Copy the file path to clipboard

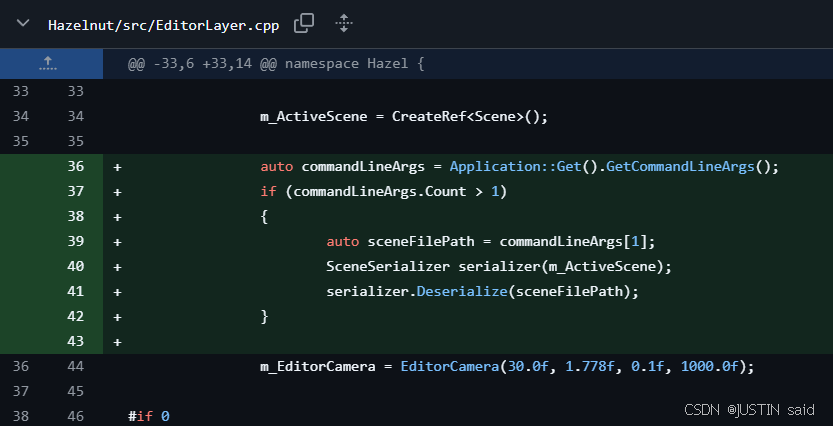tap(304, 24)
